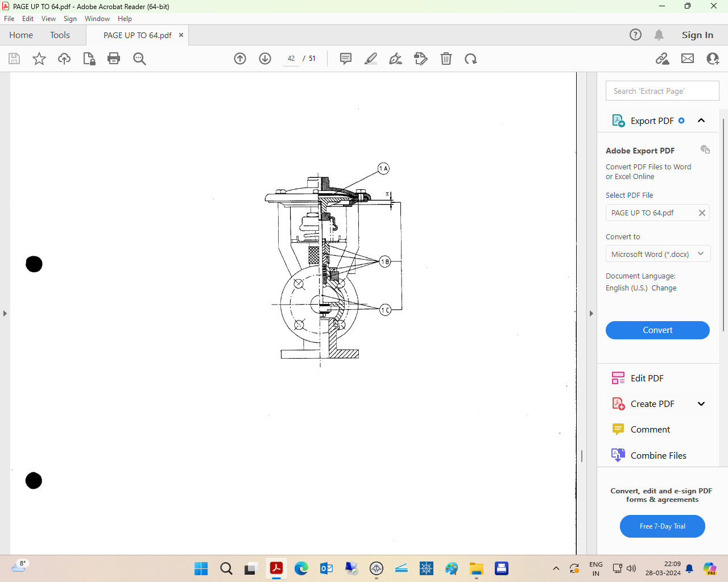The height and width of the screenshot is (582, 728).
Task: Go to next page arrow
Action: (265, 59)
